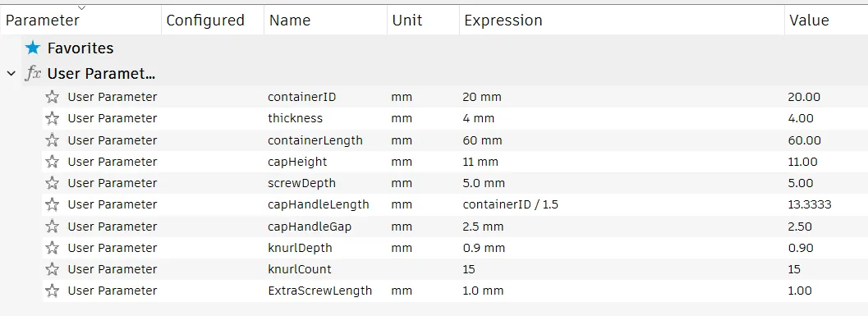Viewport: 868px width, 316px height.
Task: Click the star beside screwDepth
Action: click(52, 183)
